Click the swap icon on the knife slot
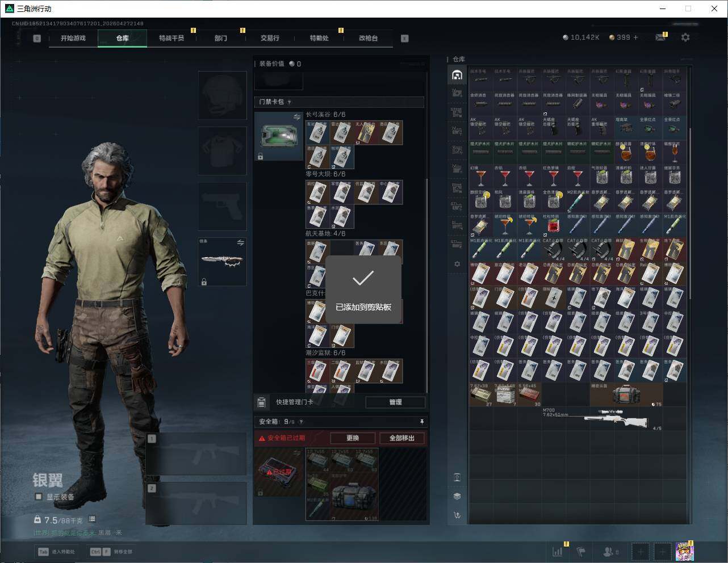Image resolution: width=728 pixels, height=563 pixels. pos(241,242)
